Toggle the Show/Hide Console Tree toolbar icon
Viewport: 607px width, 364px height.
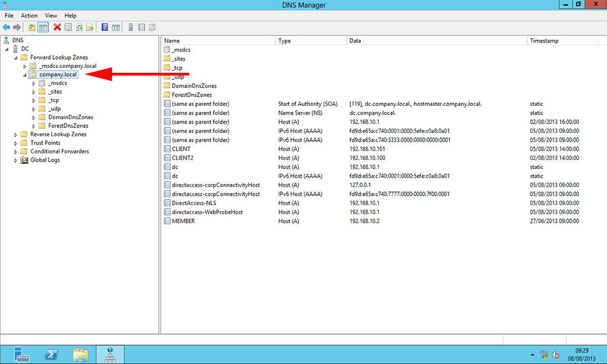click(43, 28)
